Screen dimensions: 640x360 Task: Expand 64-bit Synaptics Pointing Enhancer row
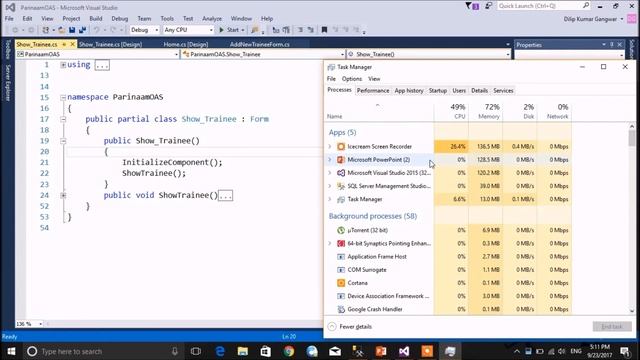[x=330, y=243]
